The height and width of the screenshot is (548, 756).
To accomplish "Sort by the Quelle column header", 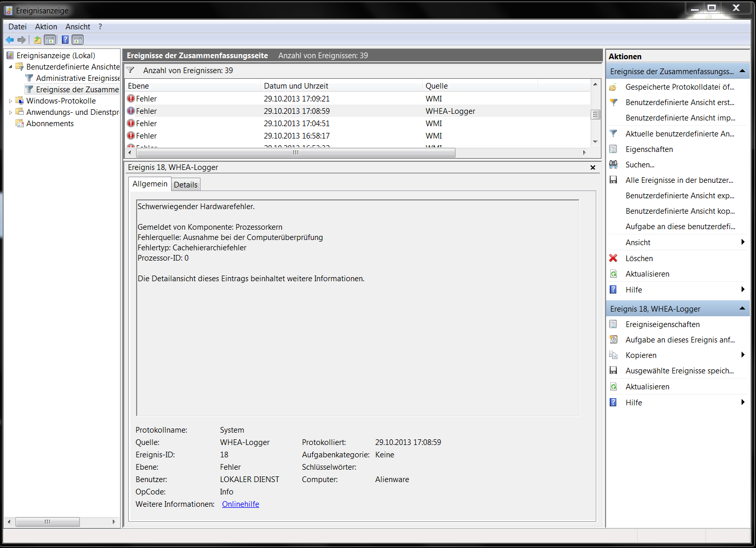I will click(480, 86).
